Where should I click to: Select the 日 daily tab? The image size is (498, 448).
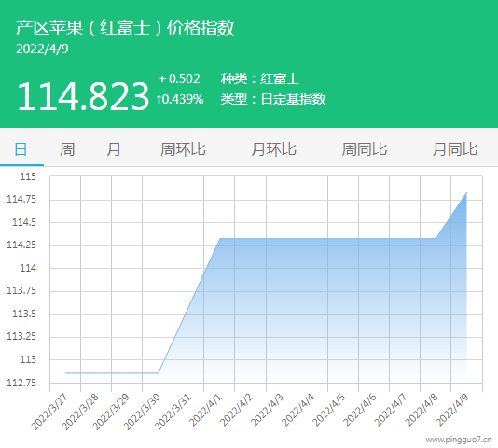[x=21, y=149]
